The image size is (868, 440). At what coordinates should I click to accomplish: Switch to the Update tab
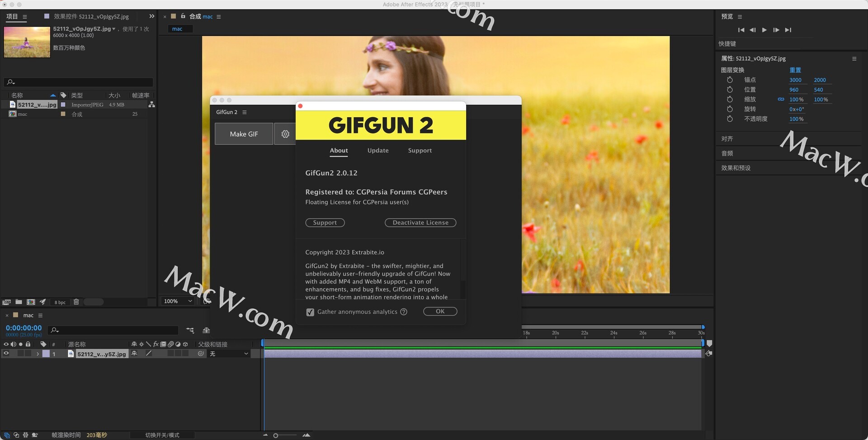378,151
